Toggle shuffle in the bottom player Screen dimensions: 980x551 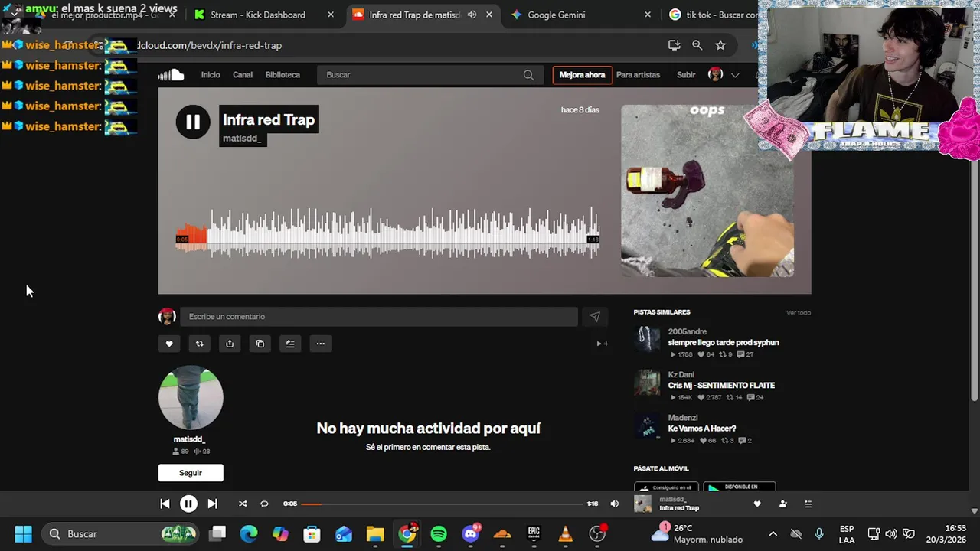click(243, 504)
